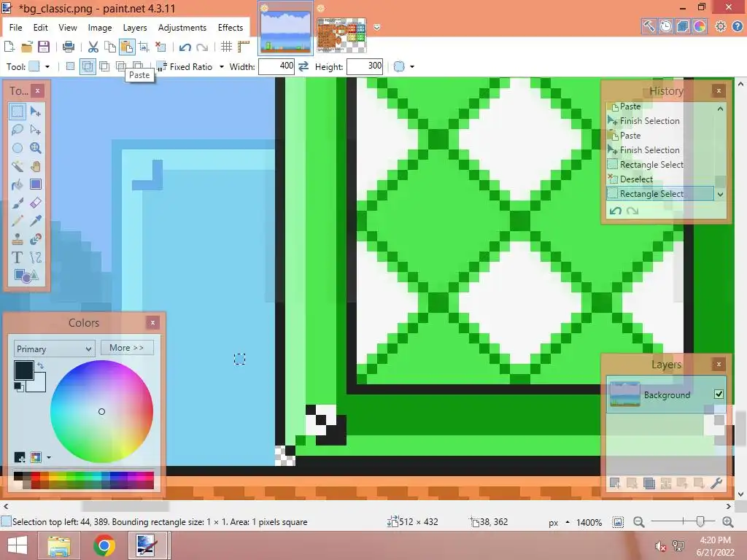This screenshot has height=560, width=747.
Task: Crop to selection using toolbar icon
Action: click(x=144, y=47)
